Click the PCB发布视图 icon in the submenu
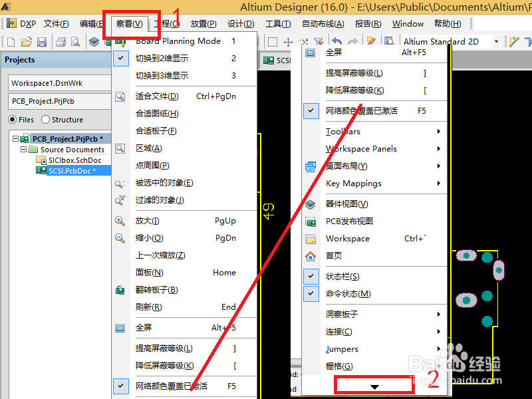532x399 pixels. tap(310, 221)
